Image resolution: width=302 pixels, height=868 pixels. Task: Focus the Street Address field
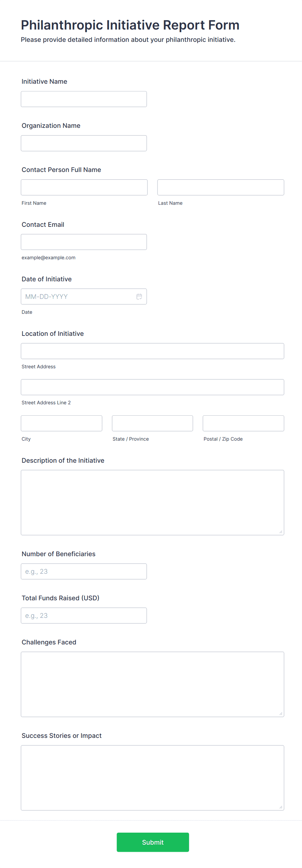(152, 351)
